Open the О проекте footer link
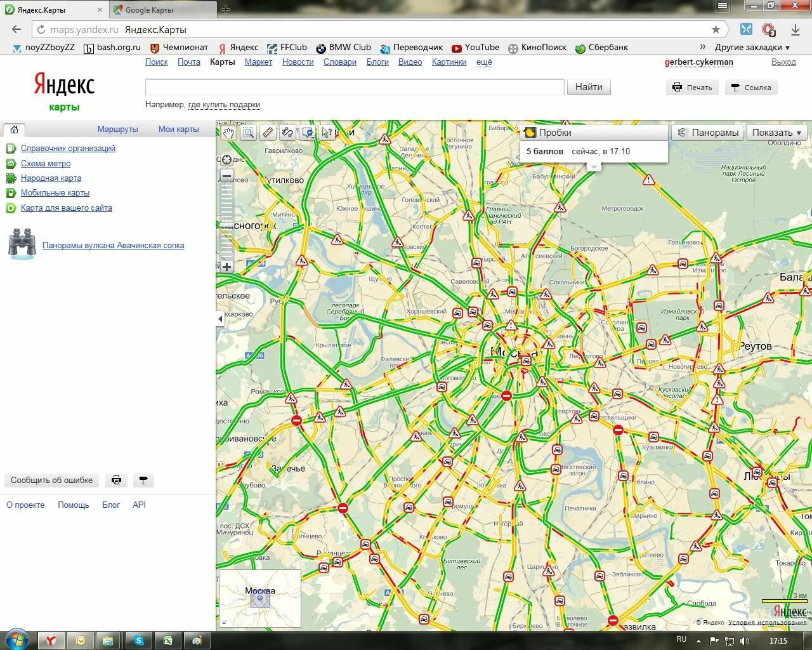 pyautogui.click(x=25, y=505)
